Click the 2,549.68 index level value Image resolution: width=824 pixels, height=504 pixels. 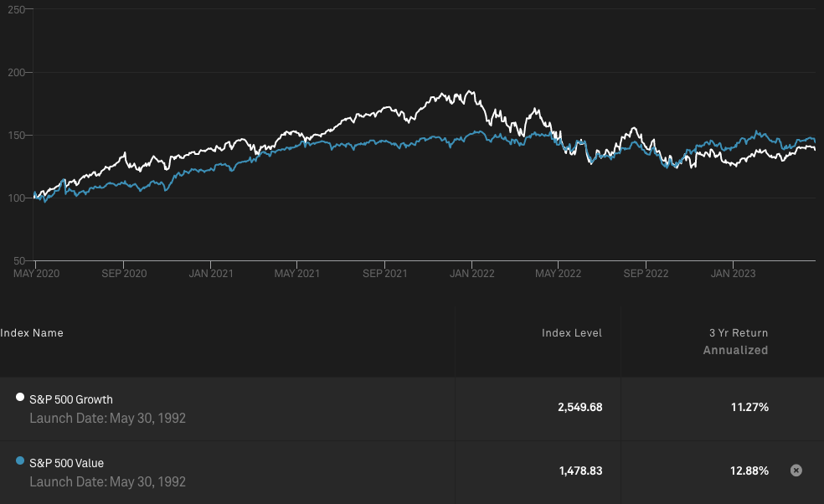pos(579,408)
